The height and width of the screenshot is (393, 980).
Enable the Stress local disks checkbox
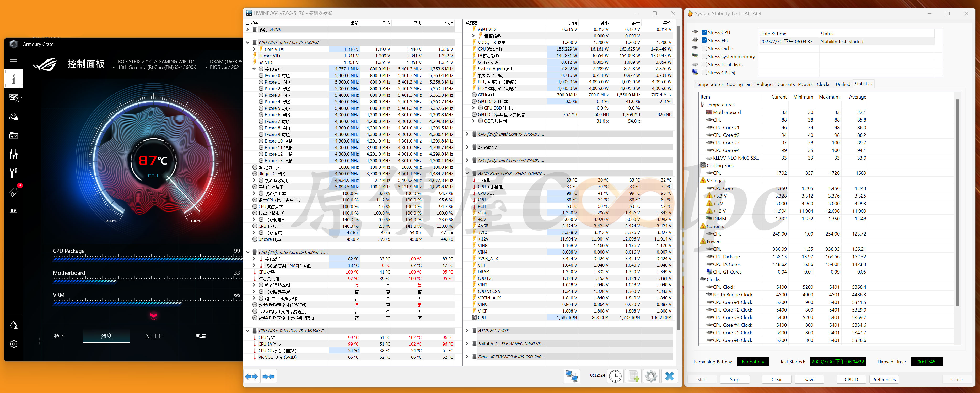704,64
